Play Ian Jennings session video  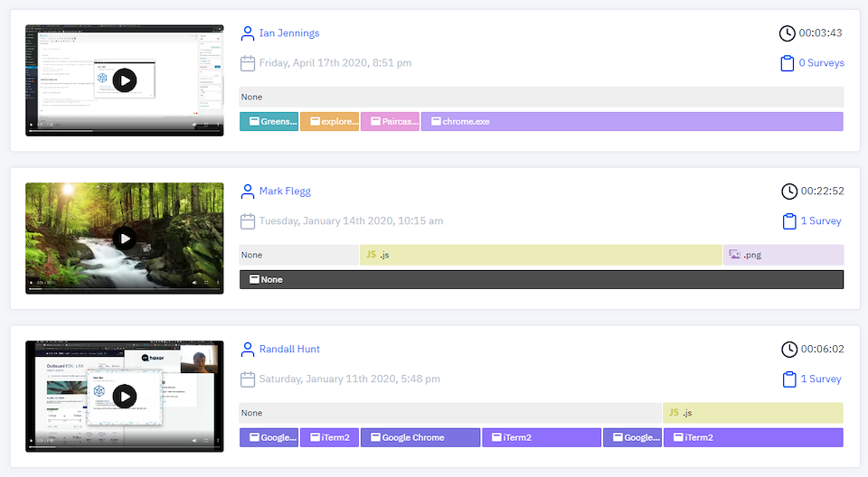click(125, 80)
